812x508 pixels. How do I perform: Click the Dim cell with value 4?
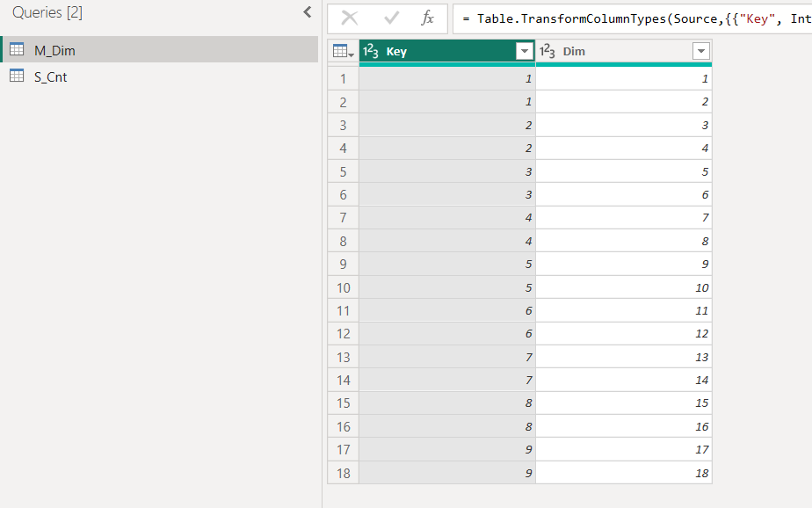pos(624,149)
